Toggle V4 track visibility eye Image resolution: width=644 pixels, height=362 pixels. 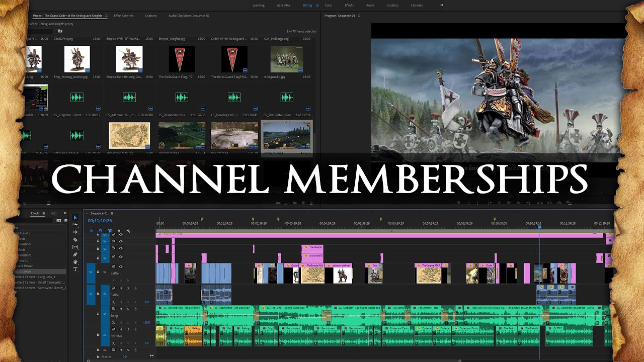click(x=121, y=241)
